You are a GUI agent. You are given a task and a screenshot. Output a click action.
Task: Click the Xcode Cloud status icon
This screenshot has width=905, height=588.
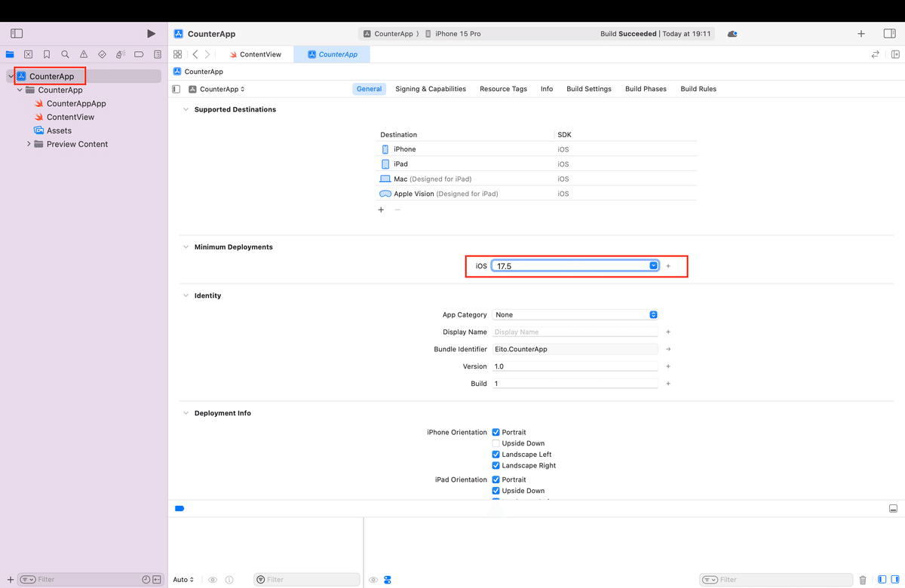(x=732, y=34)
